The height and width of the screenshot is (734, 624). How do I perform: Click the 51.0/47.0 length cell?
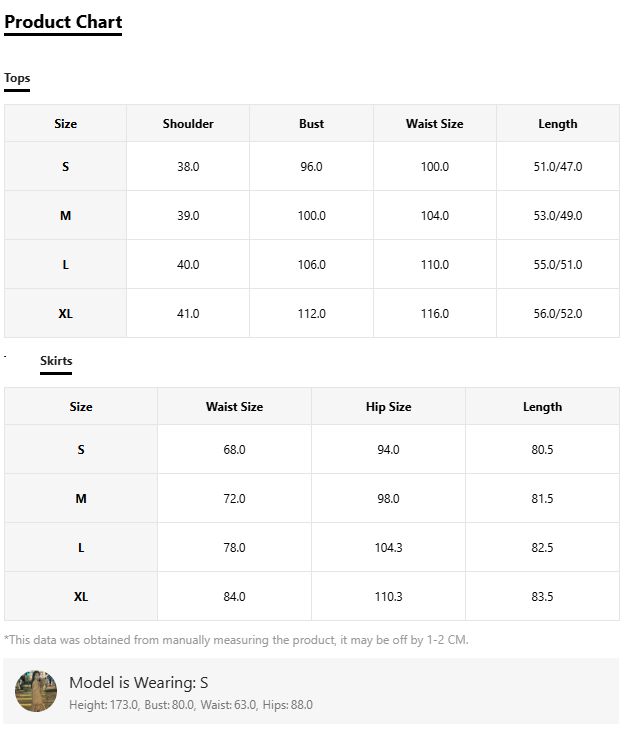point(558,167)
